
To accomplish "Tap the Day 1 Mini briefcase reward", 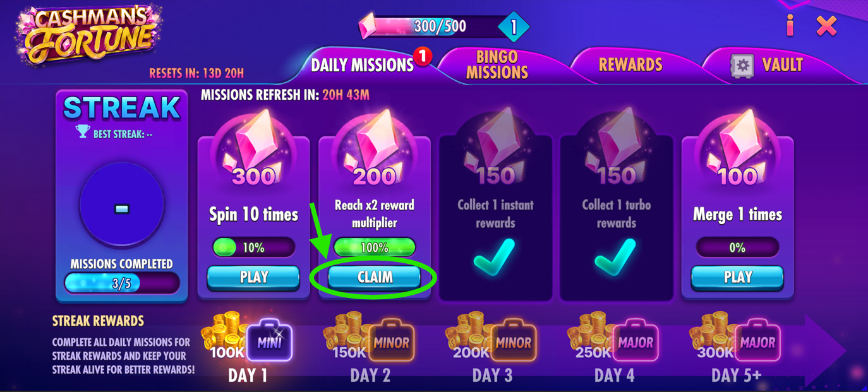I will (269, 342).
